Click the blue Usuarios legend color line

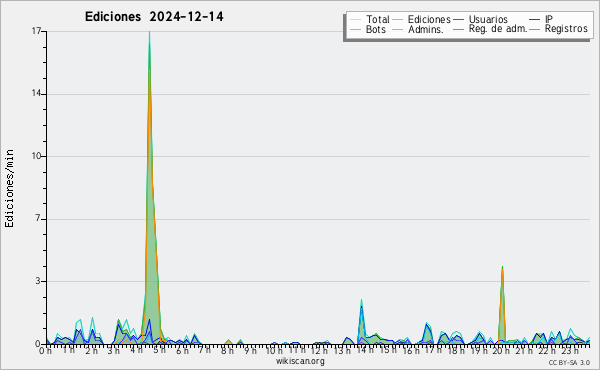point(458,20)
